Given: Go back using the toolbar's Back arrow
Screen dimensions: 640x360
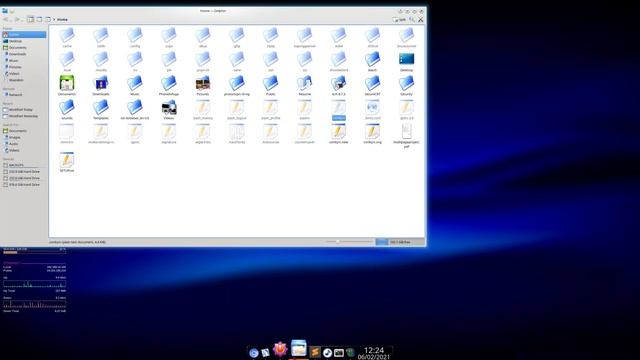Looking at the screenshot, I should point(5,19).
